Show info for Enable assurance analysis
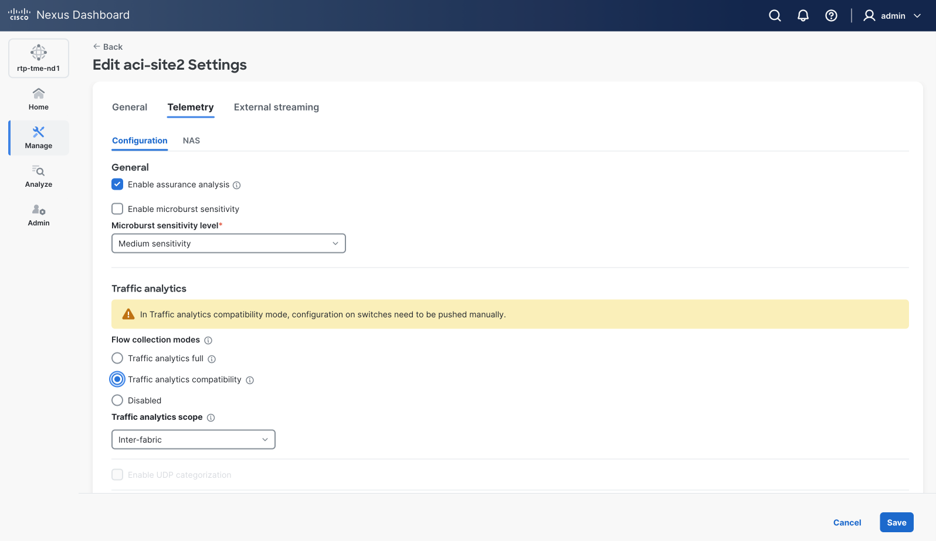 (237, 185)
